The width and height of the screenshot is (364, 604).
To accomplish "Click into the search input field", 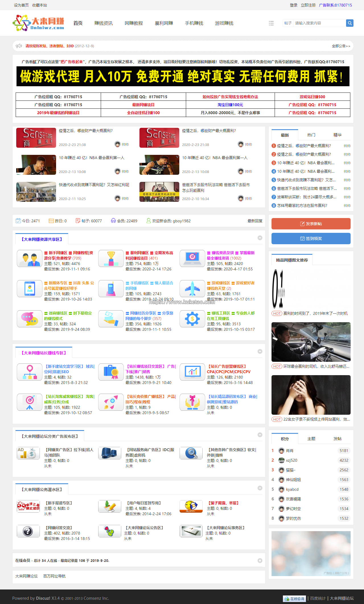I will pyautogui.click(x=320, y=23).
